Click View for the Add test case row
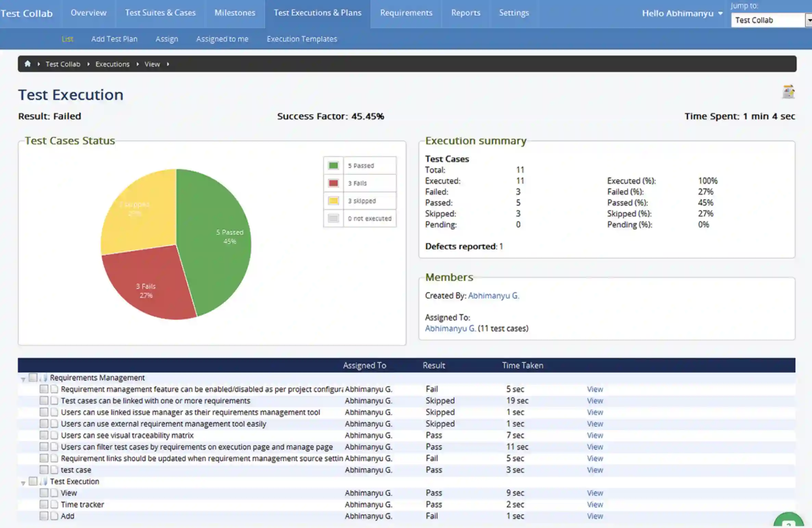 (594, 516)
